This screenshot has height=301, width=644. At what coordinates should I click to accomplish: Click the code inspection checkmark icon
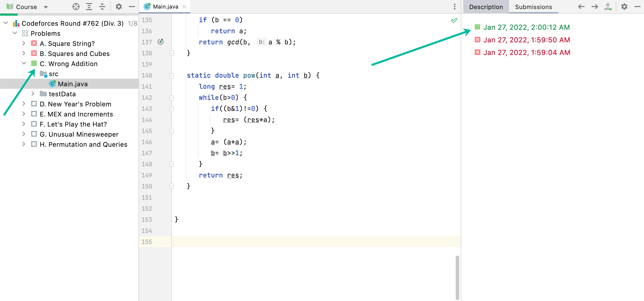point(454,20)
